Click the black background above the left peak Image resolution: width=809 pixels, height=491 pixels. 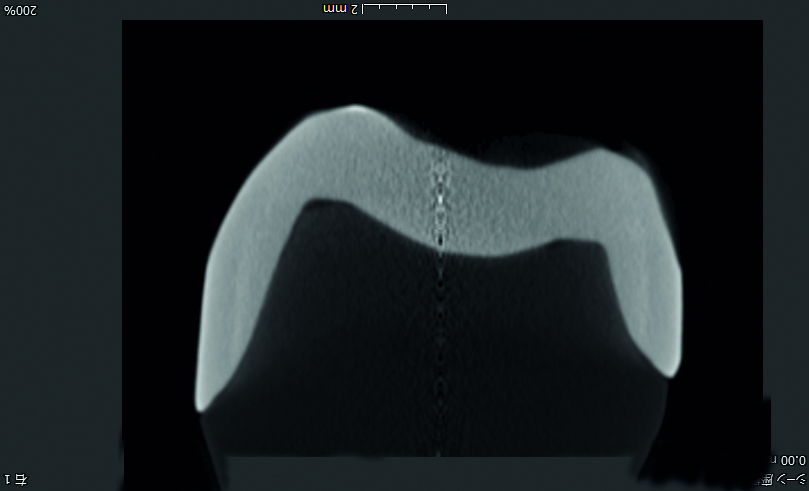click(330, 60)
